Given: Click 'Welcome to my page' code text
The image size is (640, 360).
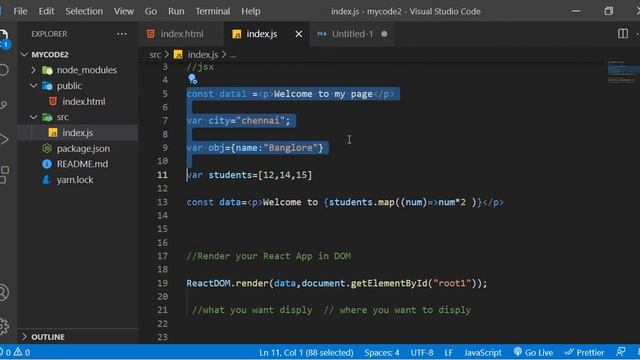Looking at the screenshot, I should pos(323,94).
